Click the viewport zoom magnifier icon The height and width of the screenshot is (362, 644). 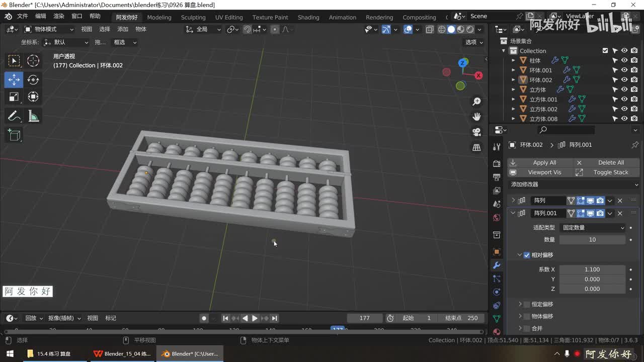pos(476,102)
